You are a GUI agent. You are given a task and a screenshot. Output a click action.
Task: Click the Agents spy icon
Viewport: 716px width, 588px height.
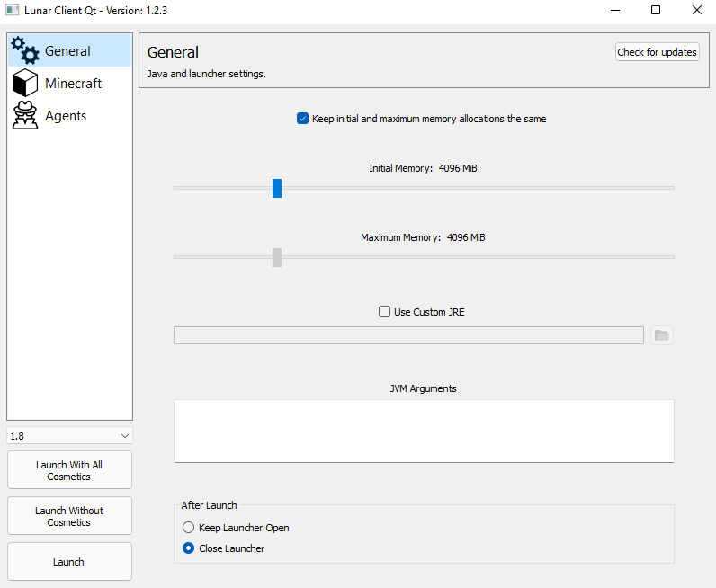point(25,116)
